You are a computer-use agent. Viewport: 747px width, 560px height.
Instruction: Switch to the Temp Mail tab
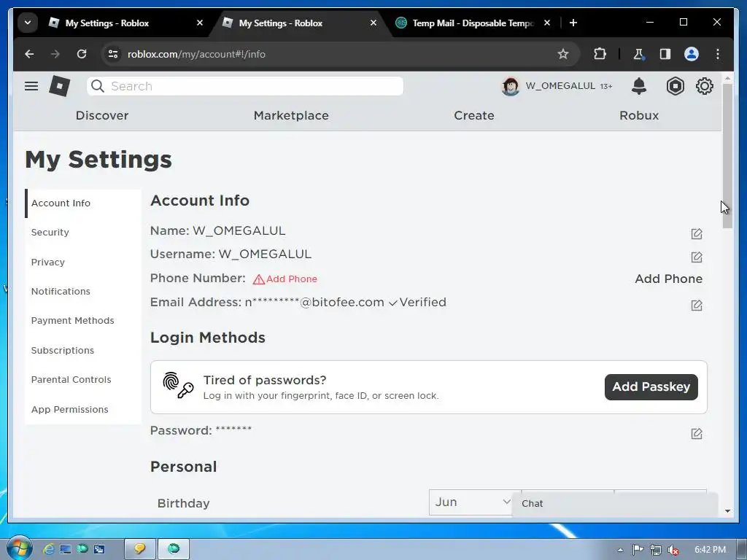click(x=467, y=23)
